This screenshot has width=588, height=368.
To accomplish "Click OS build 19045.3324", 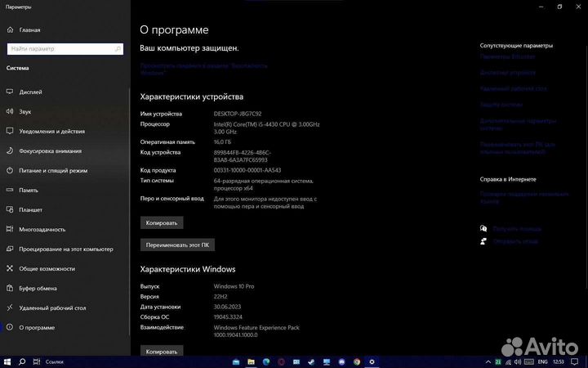I will [x=228, y=317].
